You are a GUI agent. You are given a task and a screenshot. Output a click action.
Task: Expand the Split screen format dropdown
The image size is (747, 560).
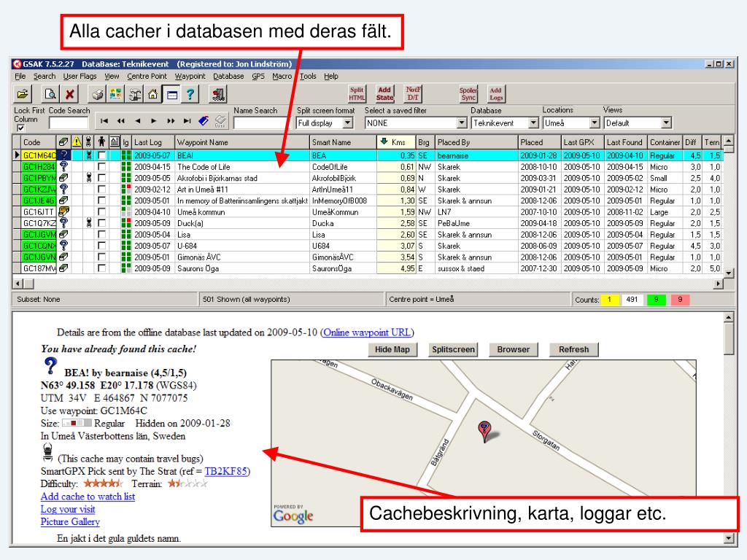(x=348, y=122)
